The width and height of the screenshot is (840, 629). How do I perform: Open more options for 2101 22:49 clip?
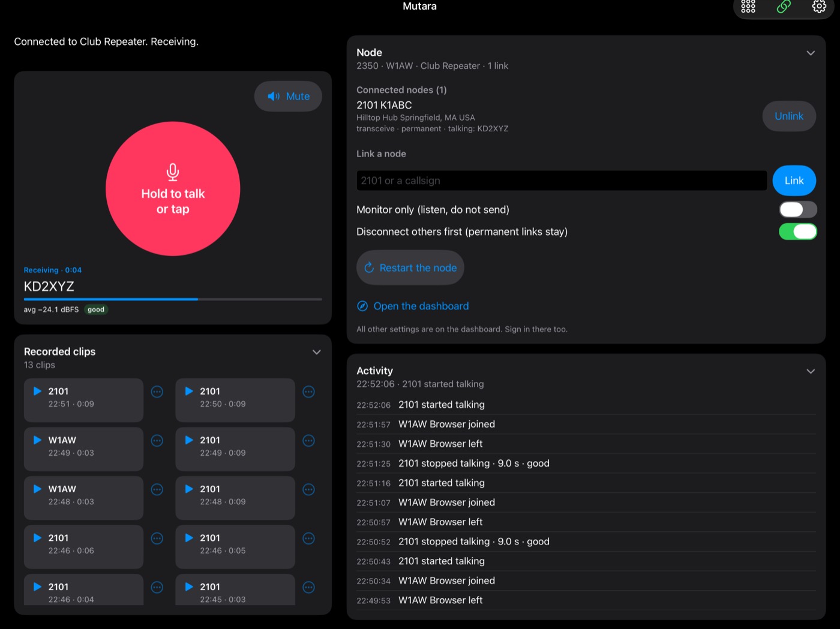click(309, 441)
